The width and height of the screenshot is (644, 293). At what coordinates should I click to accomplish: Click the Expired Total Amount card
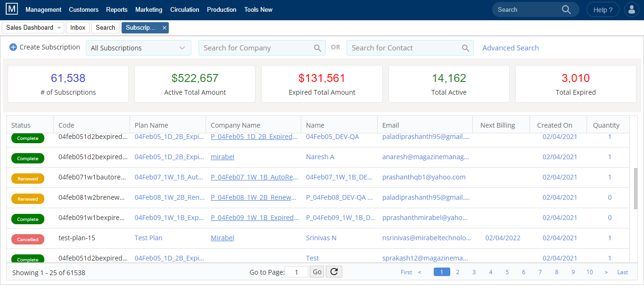pyautogui.click(x=322, y=84)
